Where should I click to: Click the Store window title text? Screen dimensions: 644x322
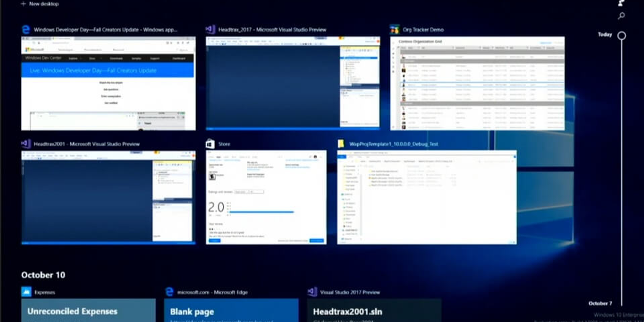click(224, 144)
